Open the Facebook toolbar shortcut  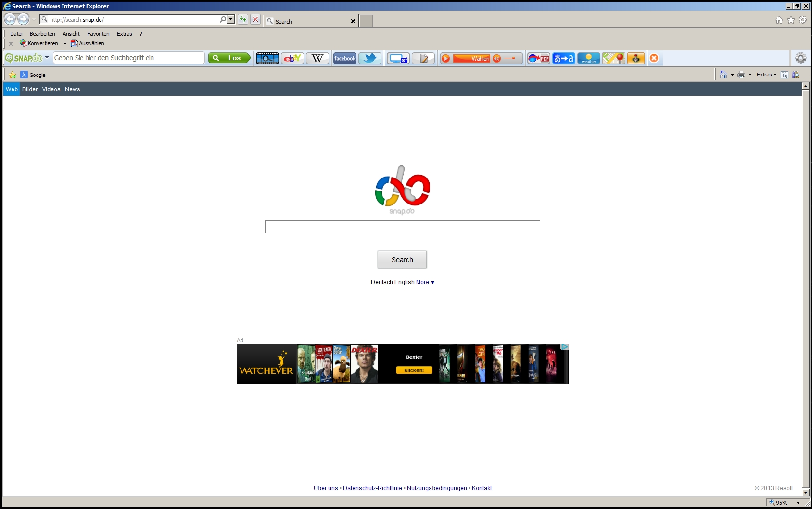click(x=345, y=58)
